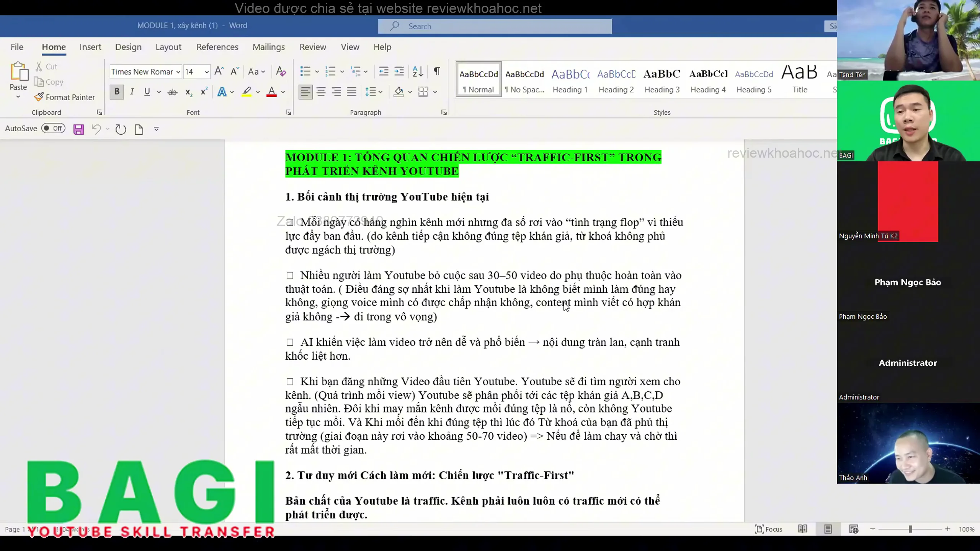The height and width of the screenshot is (551, 980).
Task: Justify the paragraph text
Action: click(x=351, y=92)
